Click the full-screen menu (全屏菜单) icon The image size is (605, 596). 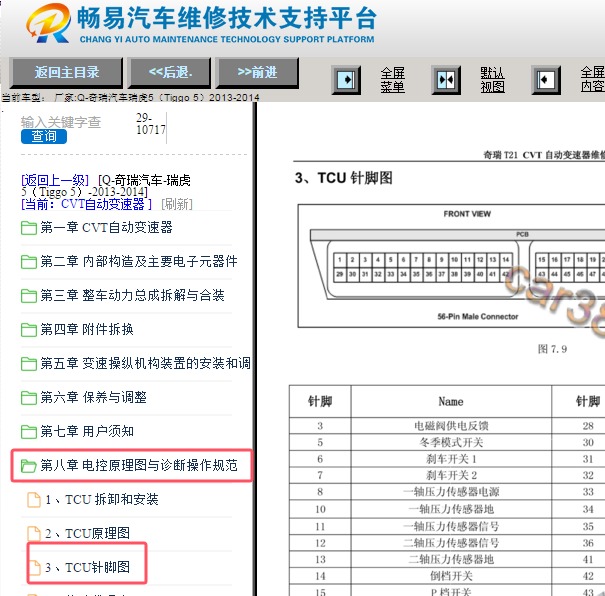tap(346, 80)
